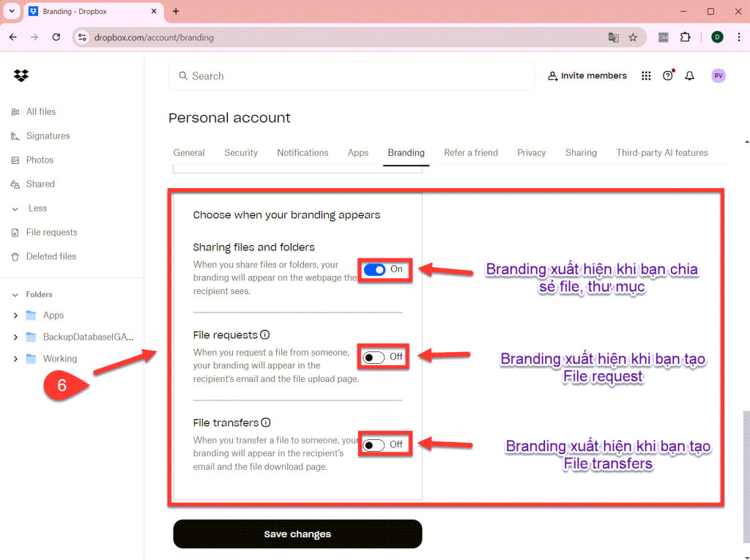Close the Branding - Dropbox browser tab
750x560 pixels.
point(154,11)
